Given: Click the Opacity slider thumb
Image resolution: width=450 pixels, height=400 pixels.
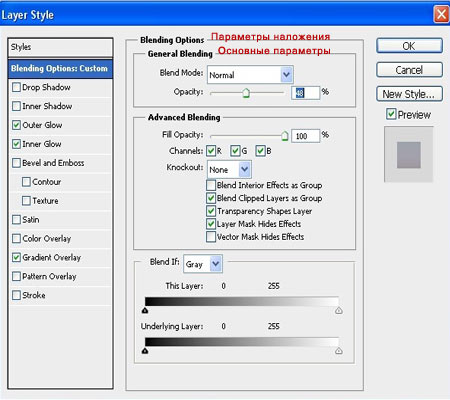Looking at the screenshot, I should click(x=246, y=93).
